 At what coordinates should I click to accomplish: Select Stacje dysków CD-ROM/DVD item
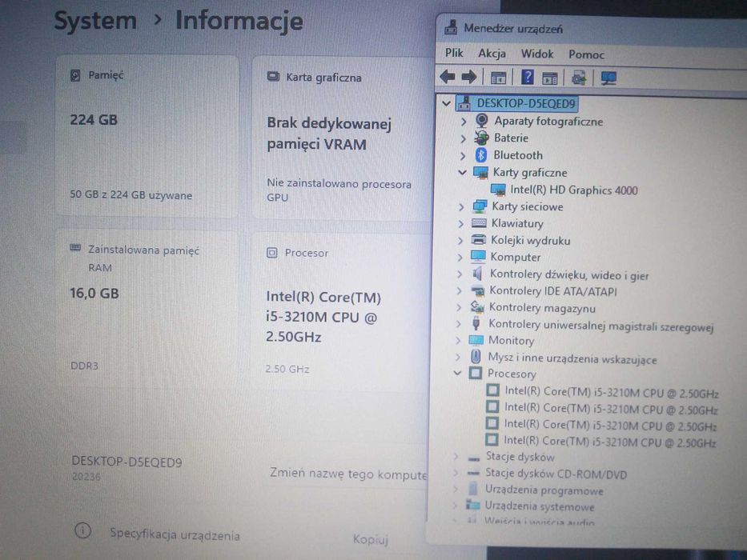(556, 474)
